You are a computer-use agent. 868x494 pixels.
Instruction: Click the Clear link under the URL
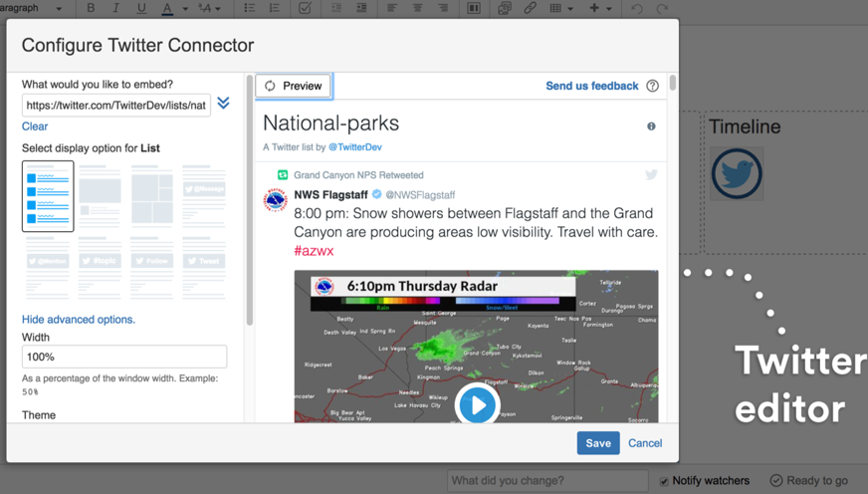click(35, 126)
